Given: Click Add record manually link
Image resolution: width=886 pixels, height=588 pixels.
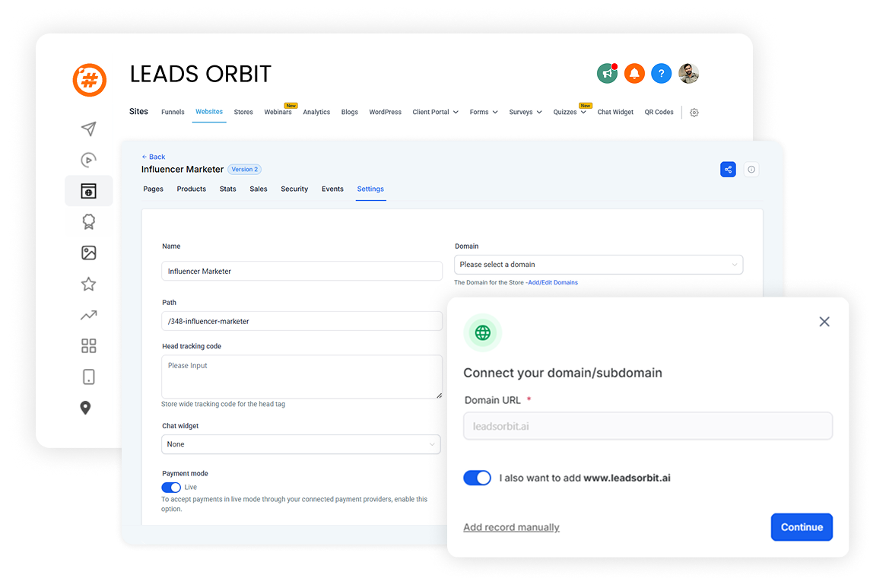Looking at the screenshot, I should [511, 527].
